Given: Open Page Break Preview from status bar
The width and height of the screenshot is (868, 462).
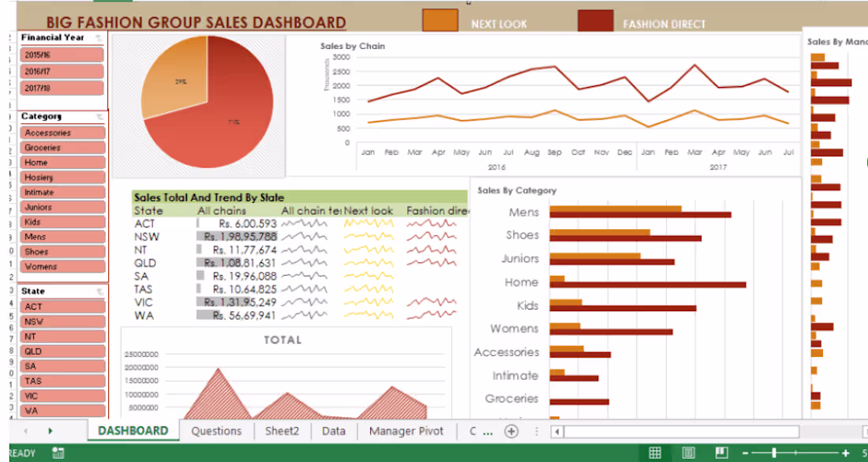Looking at the screenshot, I should 720,453.
